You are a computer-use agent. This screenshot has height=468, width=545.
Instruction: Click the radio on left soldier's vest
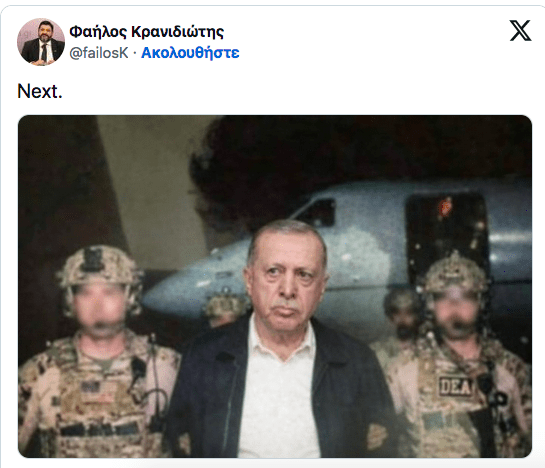(x=138, y=371)
